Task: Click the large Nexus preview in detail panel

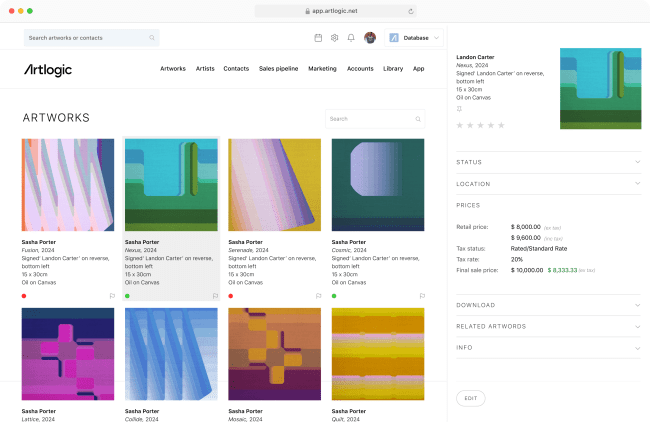Action: [601, 89]
